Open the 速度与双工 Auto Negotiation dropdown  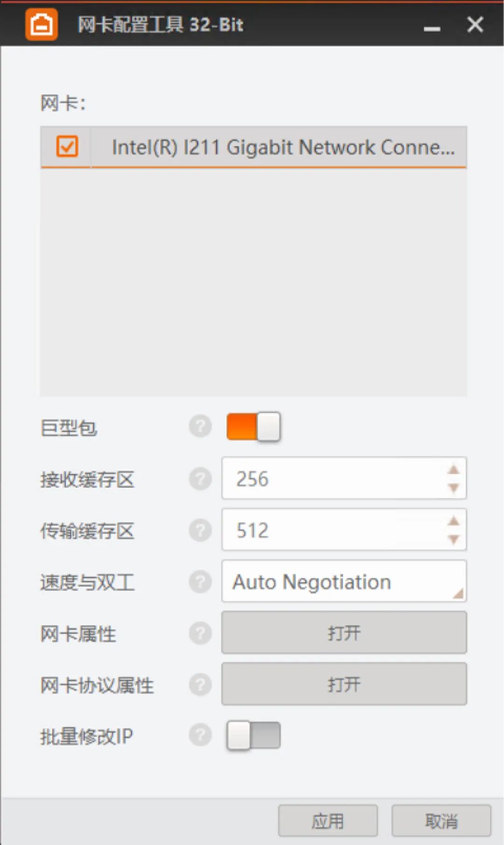coord(344,582)
